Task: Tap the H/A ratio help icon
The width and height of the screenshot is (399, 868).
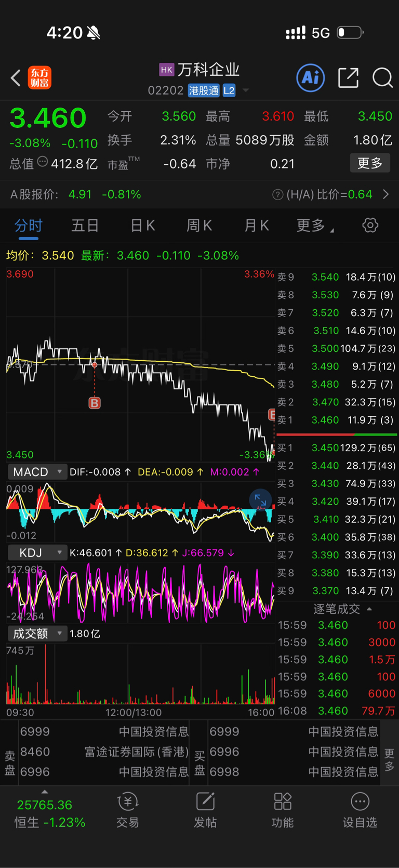Action: 277,194
